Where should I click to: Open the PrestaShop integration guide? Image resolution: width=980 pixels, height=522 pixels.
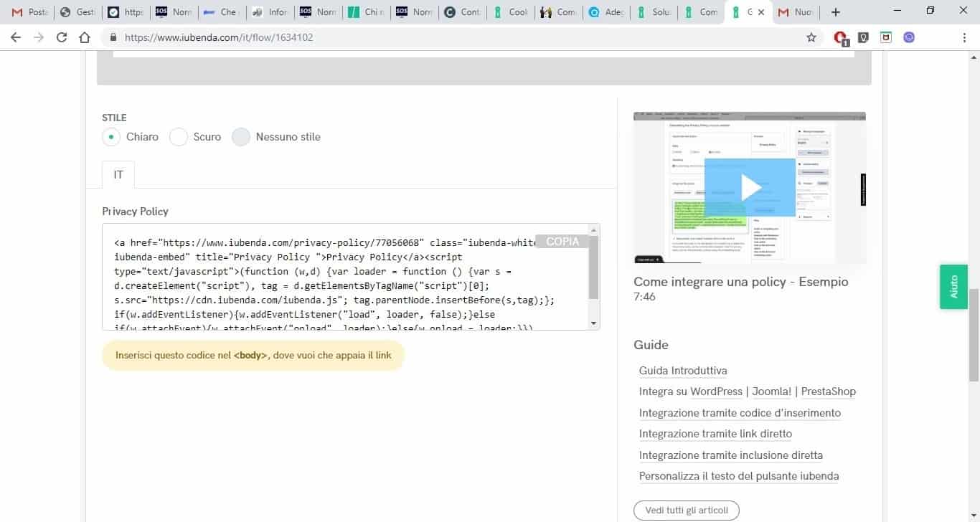pos(829,391)
